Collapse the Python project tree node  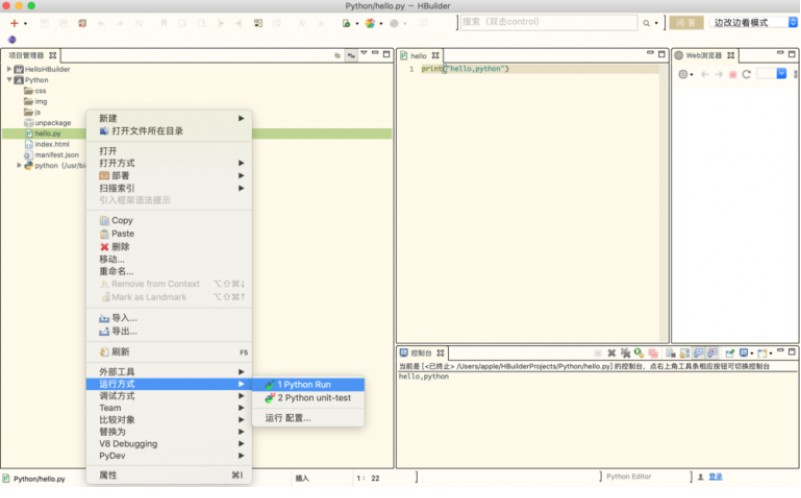tap(9, 80)
